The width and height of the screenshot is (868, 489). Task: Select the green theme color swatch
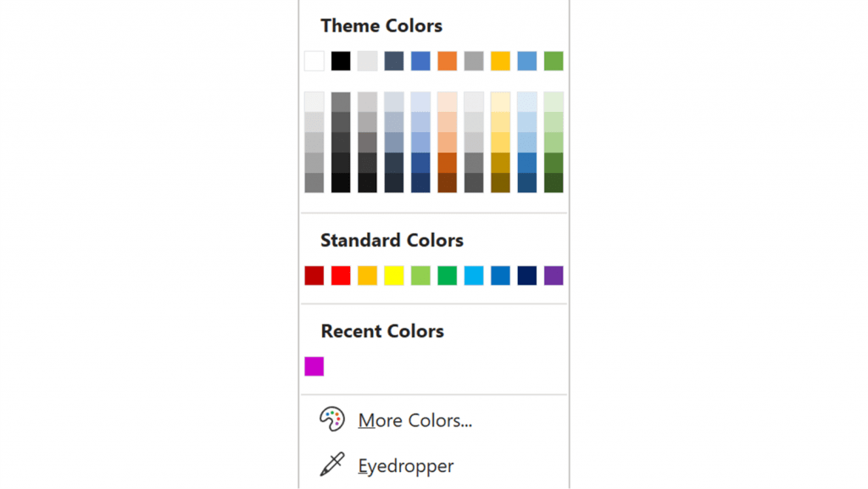coord(554,60)
